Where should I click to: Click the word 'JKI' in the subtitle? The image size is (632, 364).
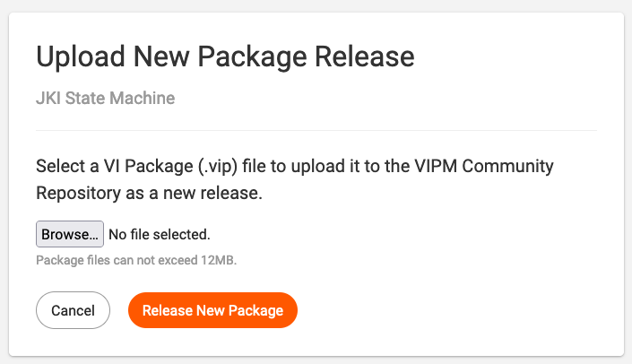48,98
